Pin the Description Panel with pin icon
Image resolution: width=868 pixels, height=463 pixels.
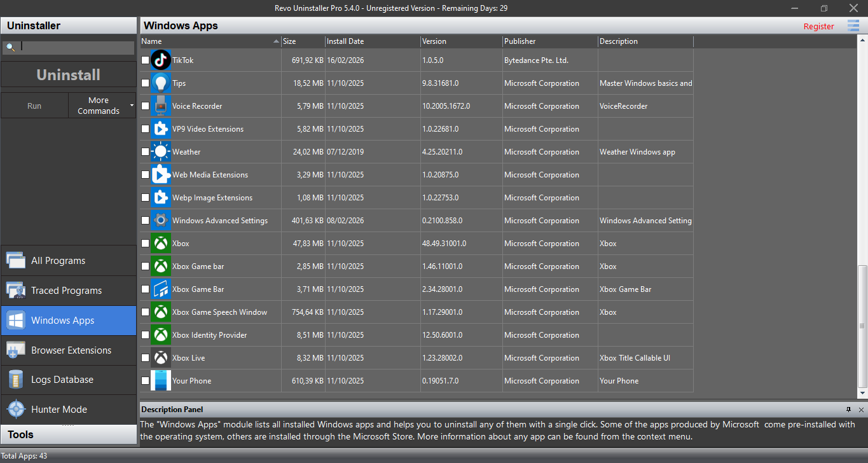848,410
